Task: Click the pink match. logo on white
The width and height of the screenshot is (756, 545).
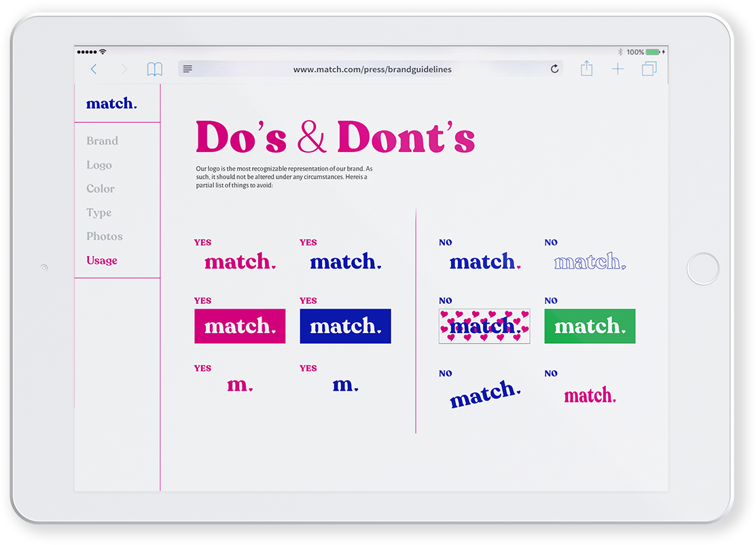Action: (240, 262)
